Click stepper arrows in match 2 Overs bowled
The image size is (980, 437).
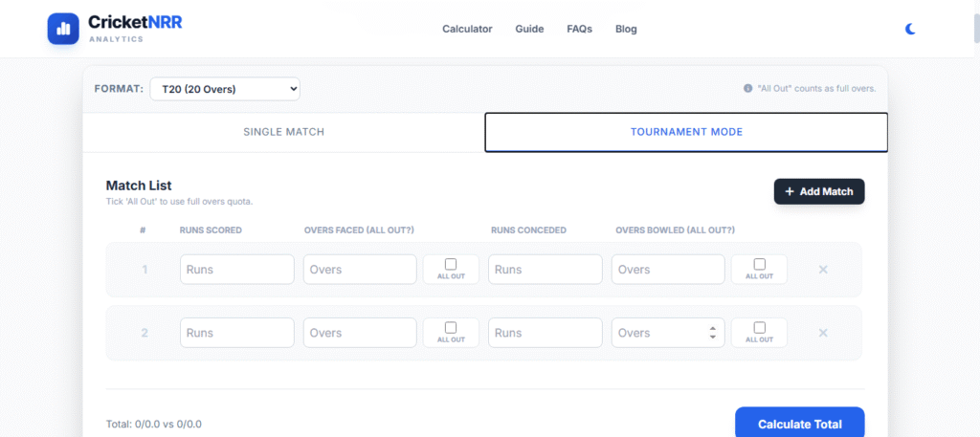click(712, 333)
